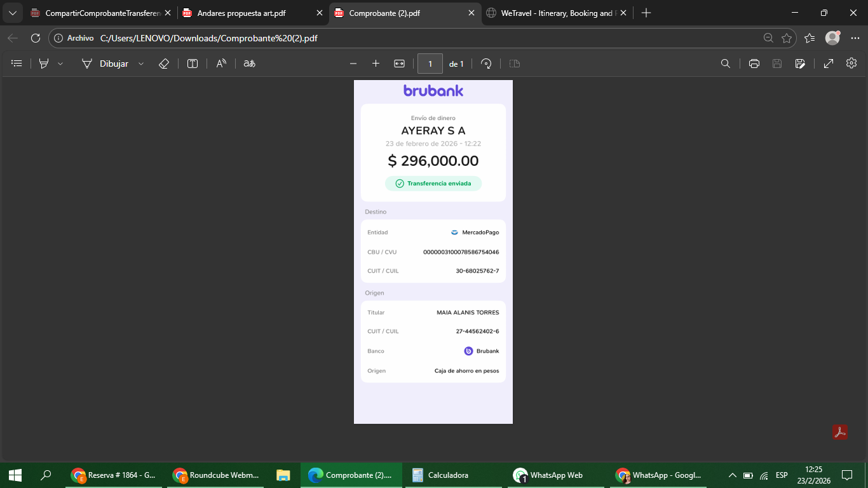Viewport: 868px width, 488px height.
Task: Open PDF viewer settings gear
Action: coord(851,64)
